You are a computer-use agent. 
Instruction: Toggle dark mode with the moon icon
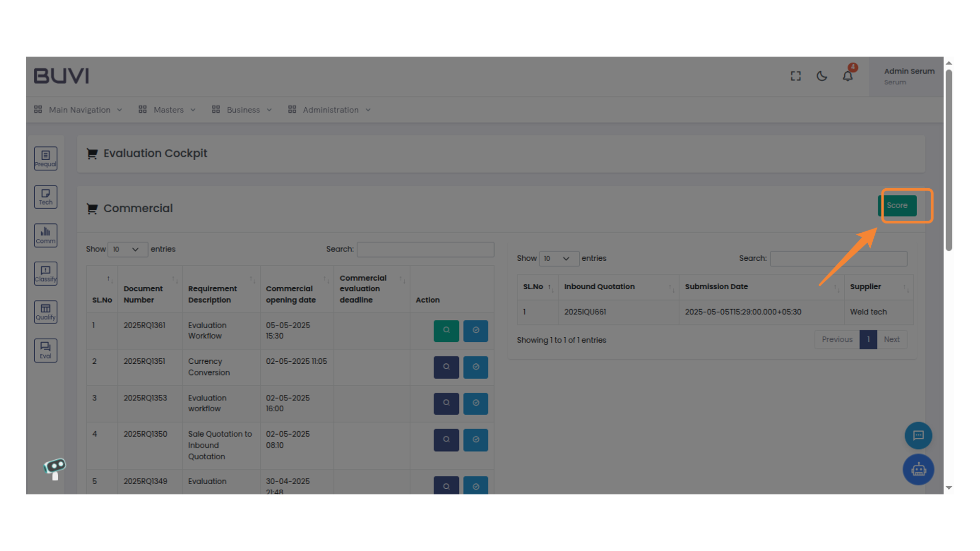(822, 76)
